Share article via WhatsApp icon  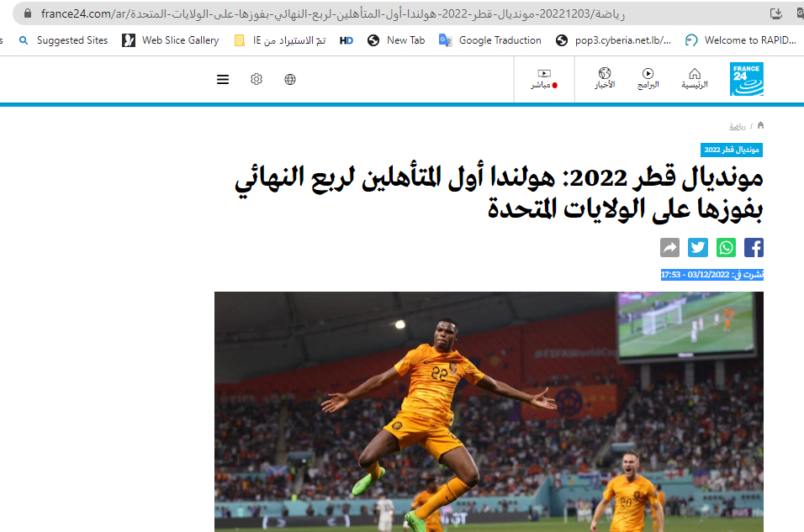pyautogui.click(x=726, y=247)
